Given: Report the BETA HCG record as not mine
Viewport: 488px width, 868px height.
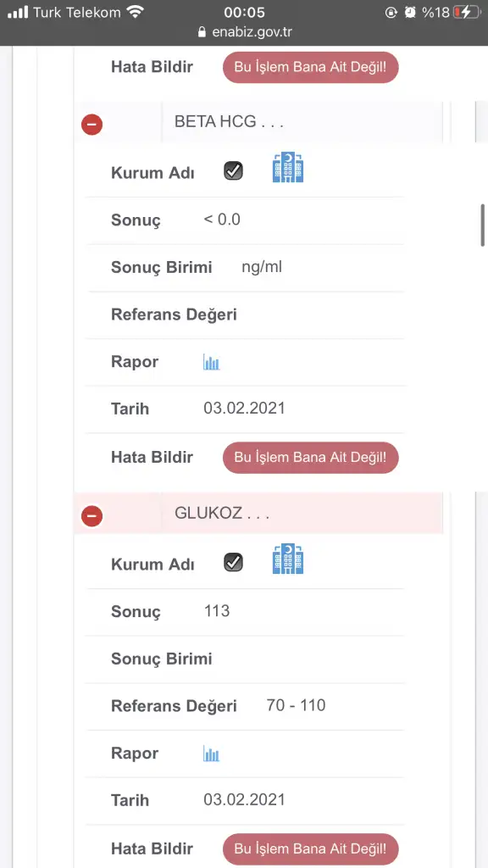Looking at the screenshot, I should point(310,458).
